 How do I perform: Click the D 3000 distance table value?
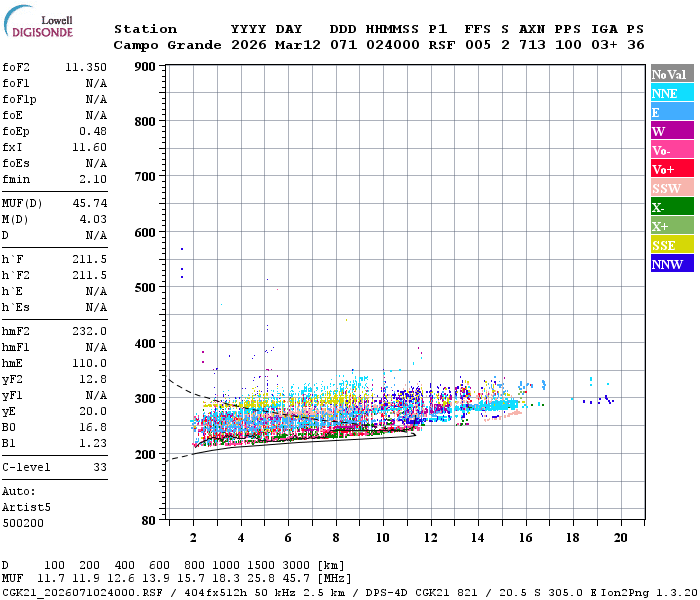(296, 565)
